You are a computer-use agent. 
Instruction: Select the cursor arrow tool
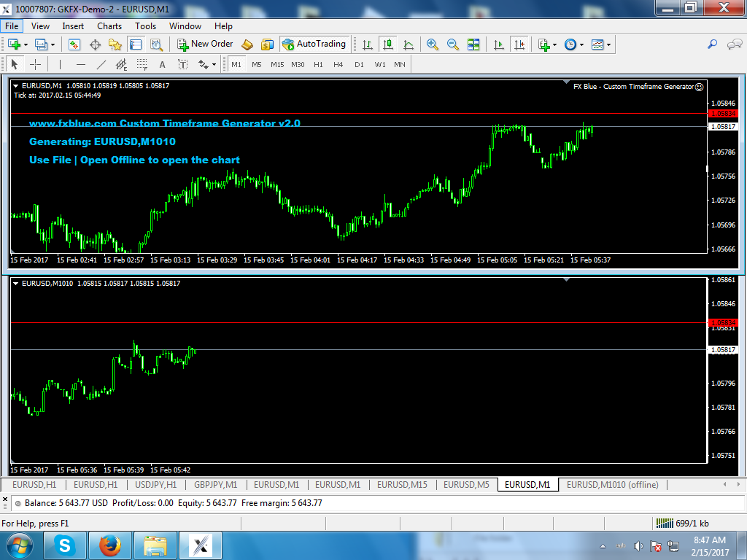tap(15, 64)
